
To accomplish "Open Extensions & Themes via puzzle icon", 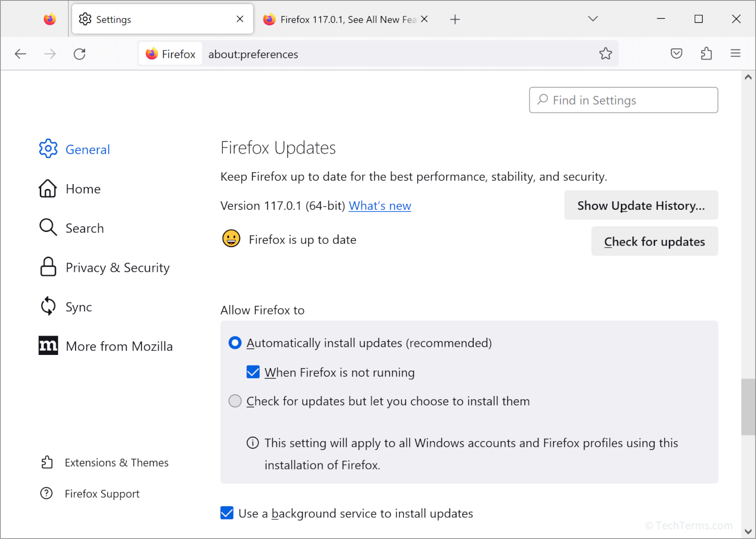I will click(x=47, y=462).
